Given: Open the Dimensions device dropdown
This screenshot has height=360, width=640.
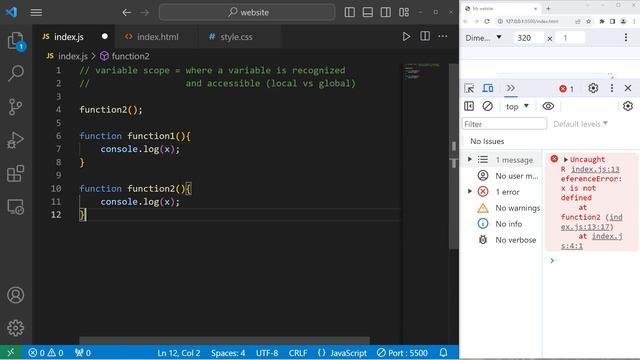Looking at the screenshot, I should (x=484, y=38).
